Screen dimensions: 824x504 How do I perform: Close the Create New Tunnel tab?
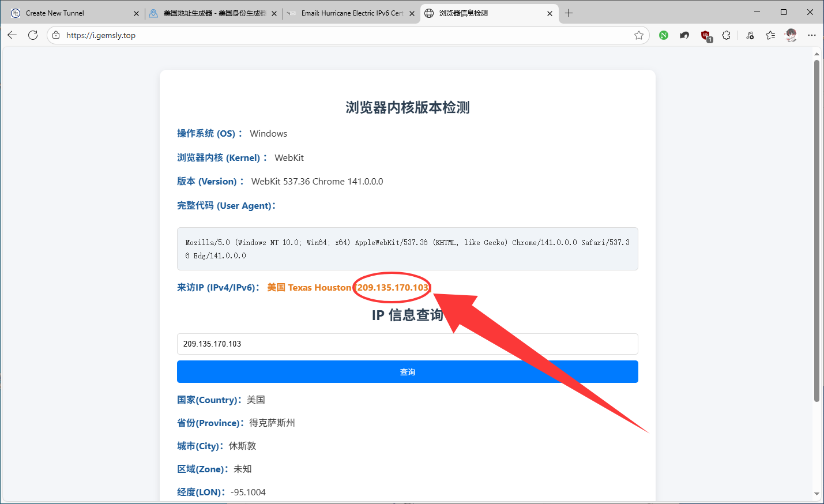[x=136, y=13]
